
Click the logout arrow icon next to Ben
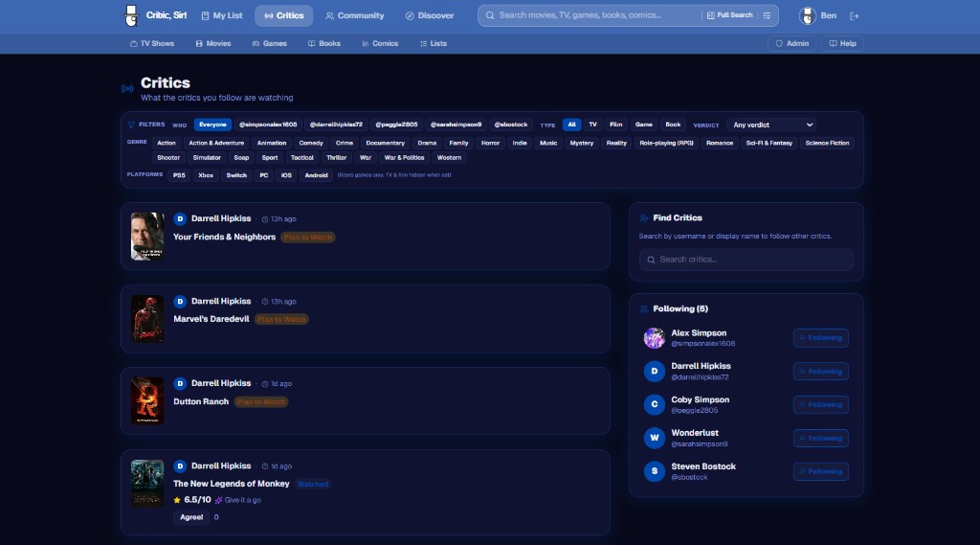click(855, 15)
